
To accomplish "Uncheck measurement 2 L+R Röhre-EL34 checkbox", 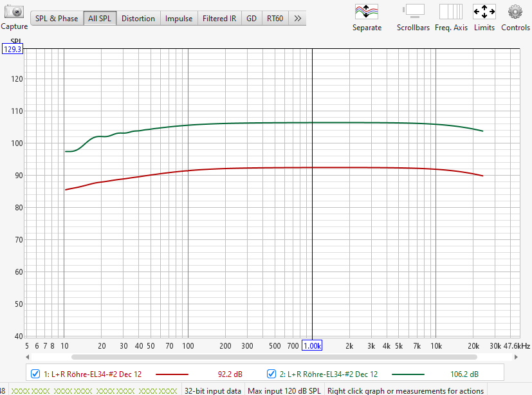I will click(271, 374).
